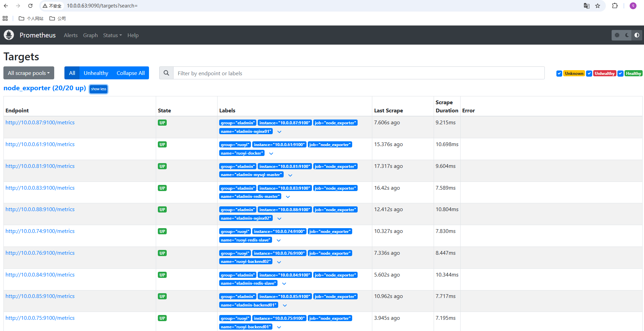Viewport: 644px width, 331px height.
Task: Expand the Status menu in navbar
Action: click(x=112, y=35)
